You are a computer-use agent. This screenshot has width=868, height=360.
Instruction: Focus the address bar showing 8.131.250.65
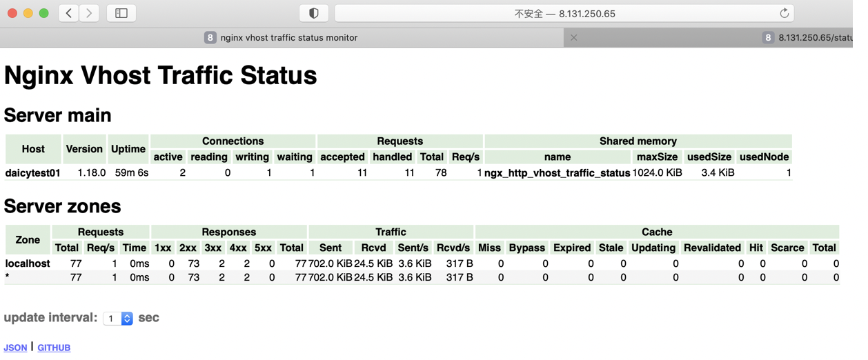point(564,13)
